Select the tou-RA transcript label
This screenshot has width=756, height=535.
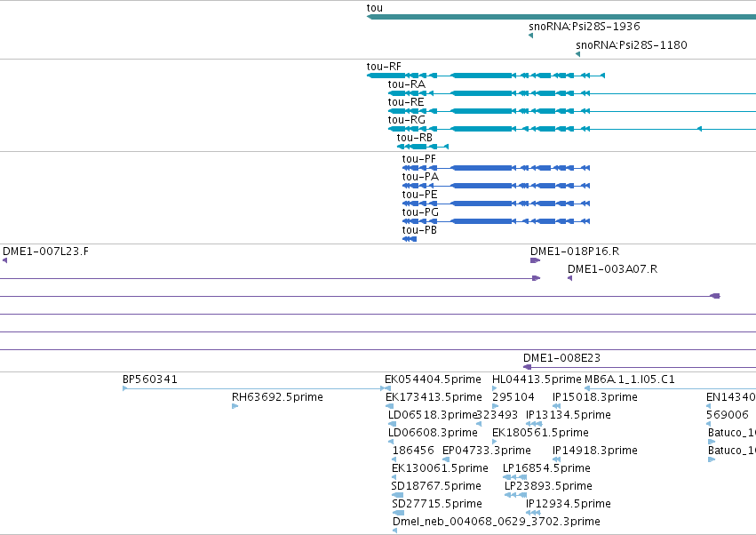[x=407, y=84]
